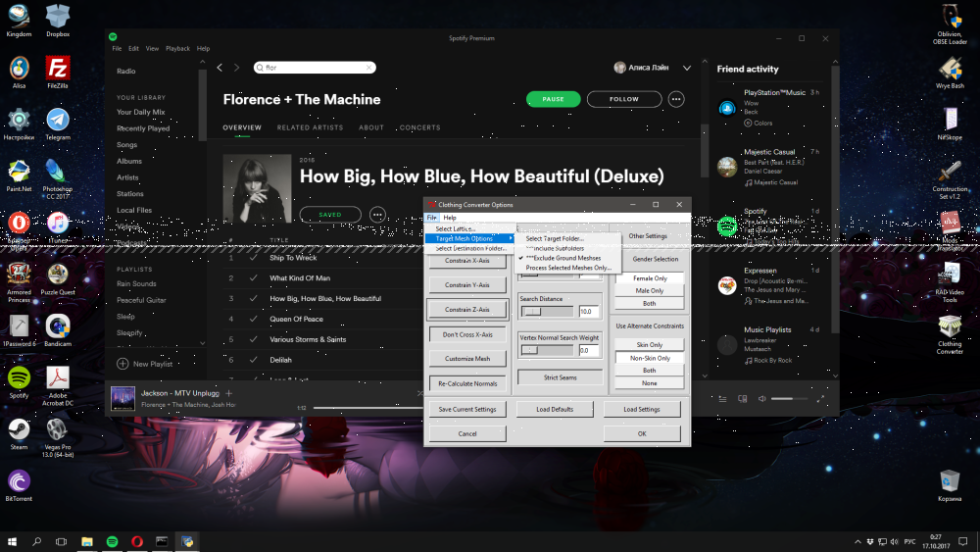Click the Spotify mute volume icon
Image resolution: width=980 pixels, height=552 pixels.
point(761,398)
